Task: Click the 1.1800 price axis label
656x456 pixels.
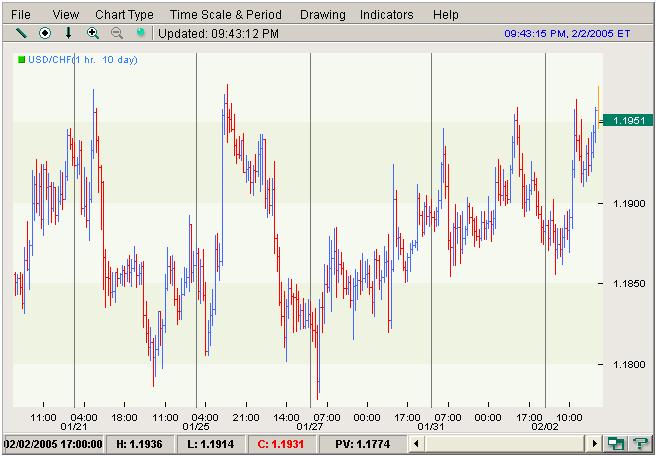Action: click(x=627, y=364)
